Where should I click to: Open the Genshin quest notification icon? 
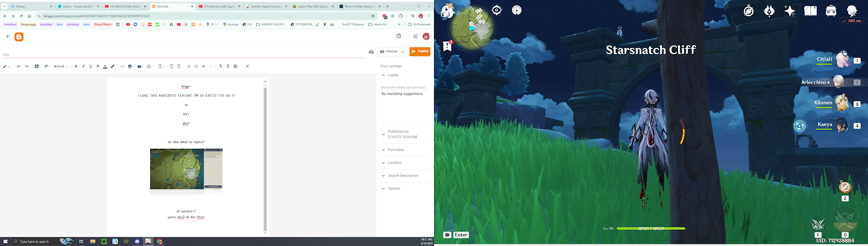[448, 46]
